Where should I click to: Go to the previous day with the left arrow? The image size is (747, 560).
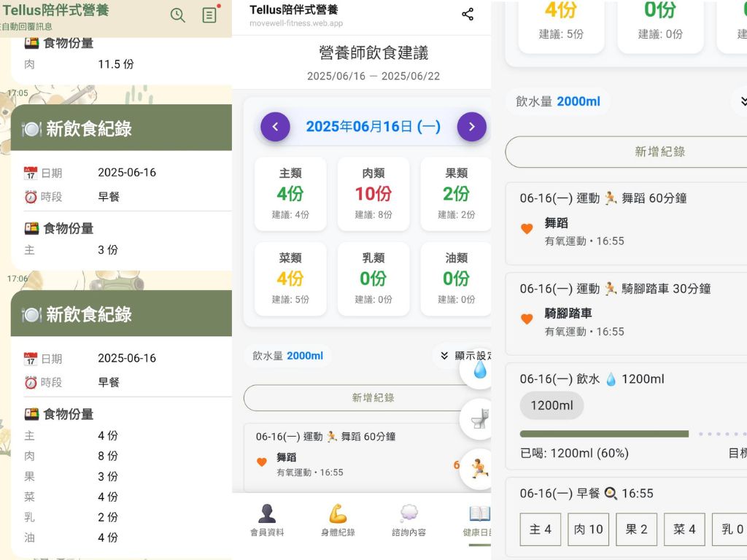(x=275, y=127)
